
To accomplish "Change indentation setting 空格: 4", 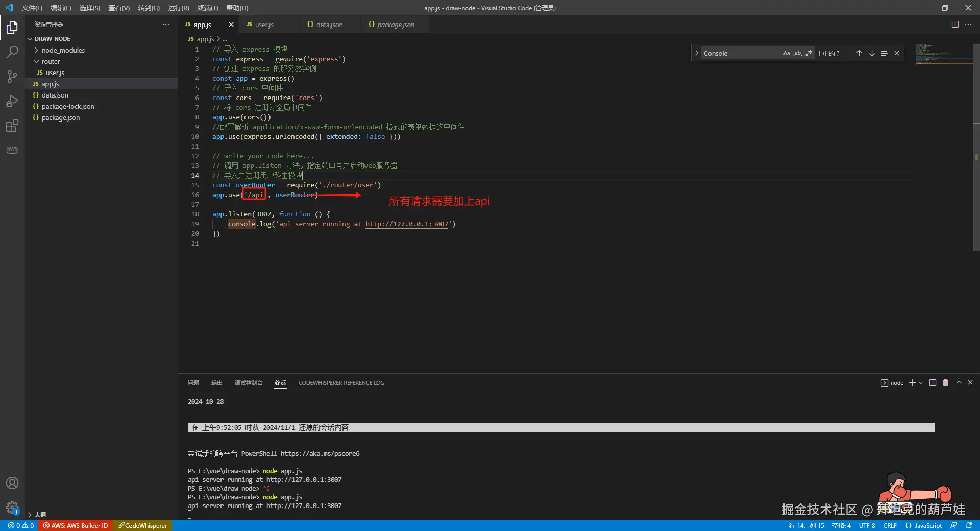I will pyautogui.click(x=841, y=525).
